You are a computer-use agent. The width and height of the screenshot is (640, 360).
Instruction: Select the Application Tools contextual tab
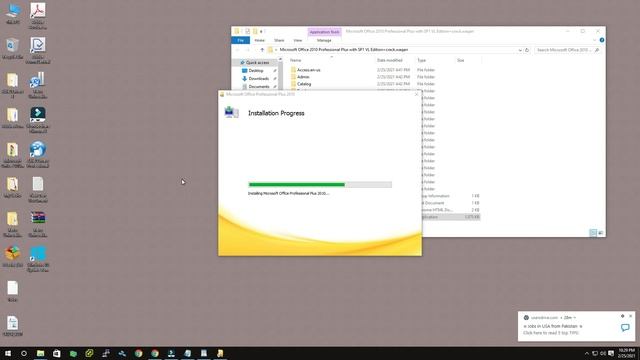coord(324,32)
